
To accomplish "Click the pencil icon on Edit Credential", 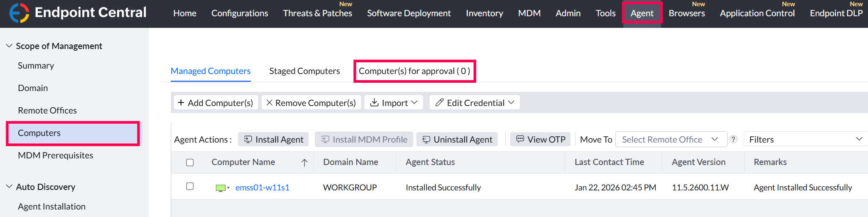I will click(x=439, y=103).
